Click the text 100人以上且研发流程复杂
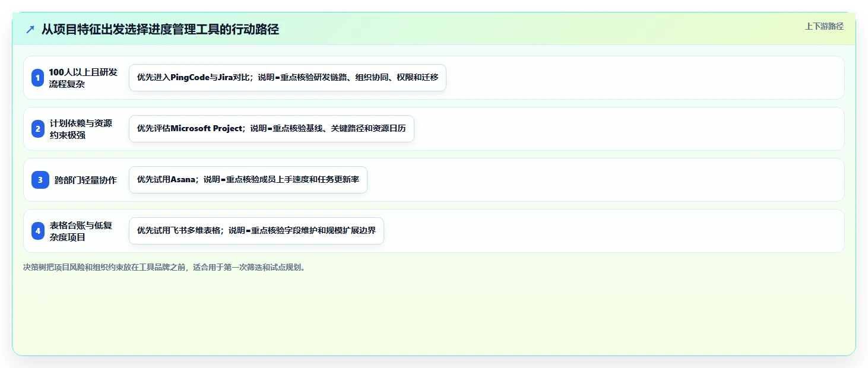The image size is (868, 368). tap(83, 78)
